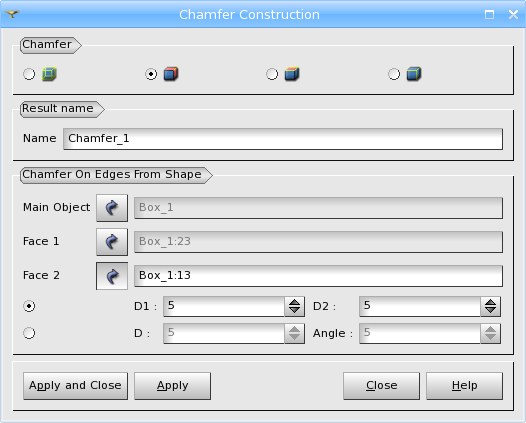
Task: Choose the fourth chamfer type radio button
Action: [394, 74]
